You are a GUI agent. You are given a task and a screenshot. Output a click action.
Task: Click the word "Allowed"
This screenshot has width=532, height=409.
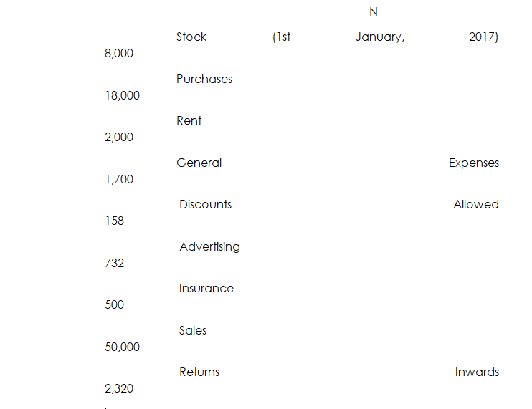tap(476, 205)
